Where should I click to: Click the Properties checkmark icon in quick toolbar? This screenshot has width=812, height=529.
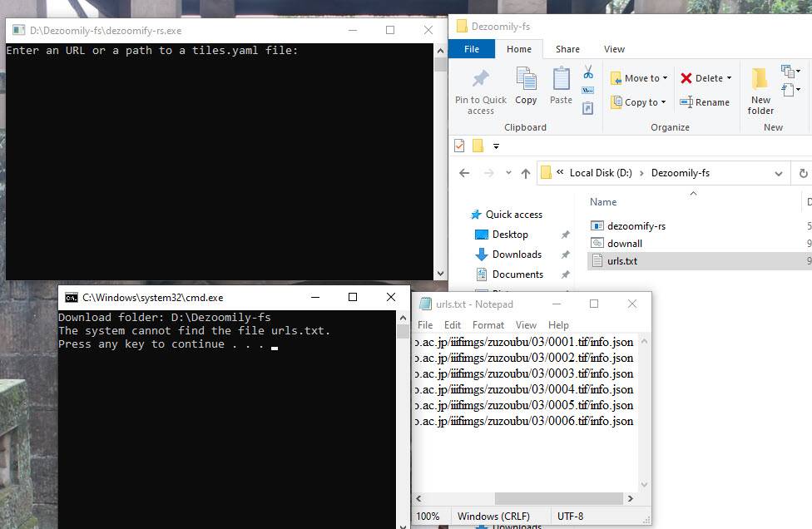459,146
